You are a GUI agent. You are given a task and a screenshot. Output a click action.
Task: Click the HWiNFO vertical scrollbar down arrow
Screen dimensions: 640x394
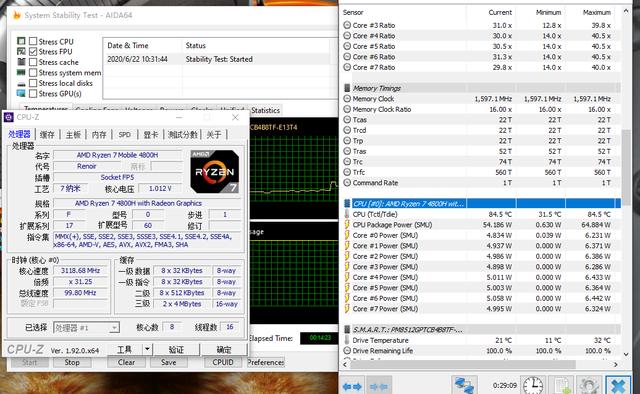[626, 354]
